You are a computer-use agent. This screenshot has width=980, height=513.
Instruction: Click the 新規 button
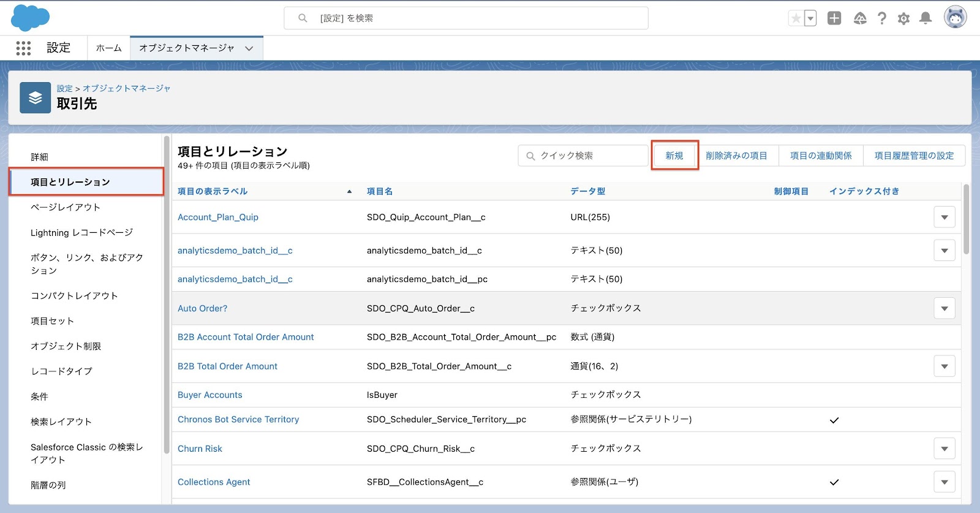pos(674,156)
